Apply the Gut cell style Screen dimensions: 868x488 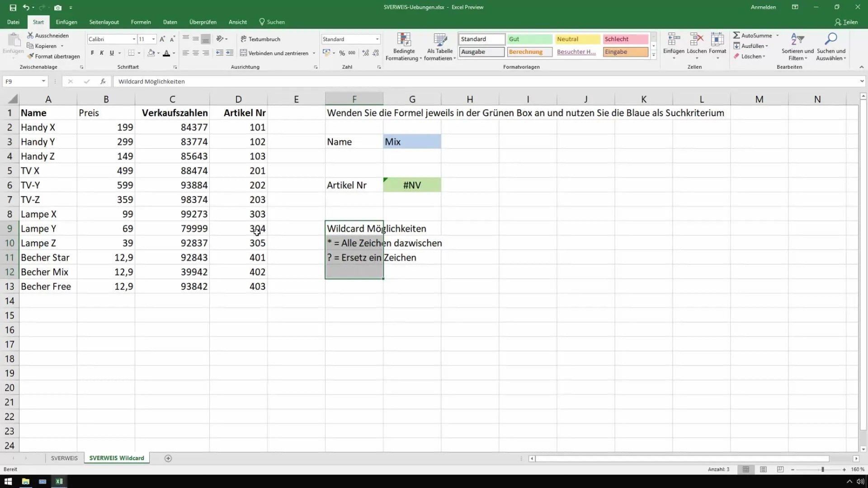pyautogui.click(x=529, y=39)
